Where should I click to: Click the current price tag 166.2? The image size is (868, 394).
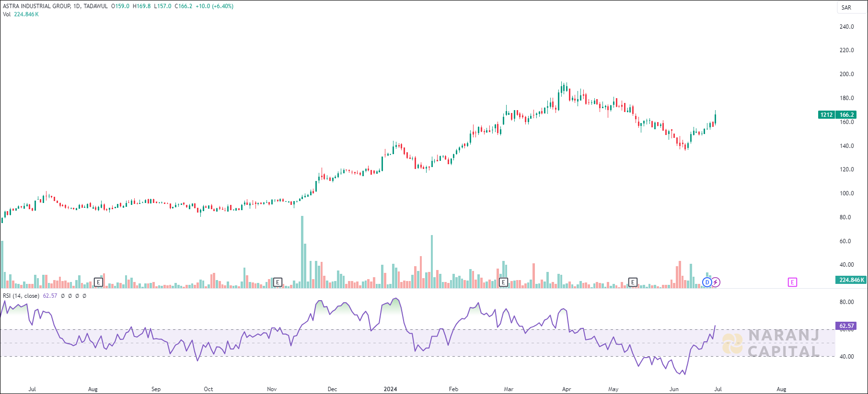click(846, 115)
